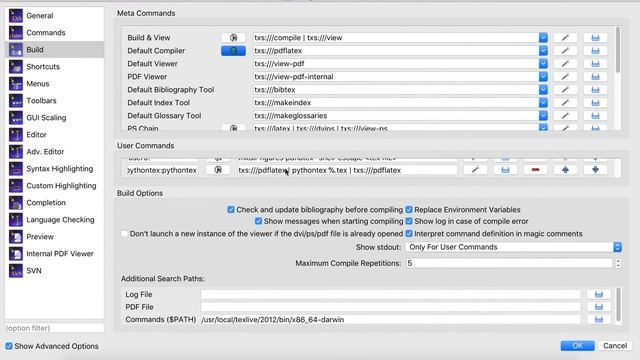Click the blue button beside Default Compiler
Viewport: 640px width, 360px height.
[x=233, y=51]
